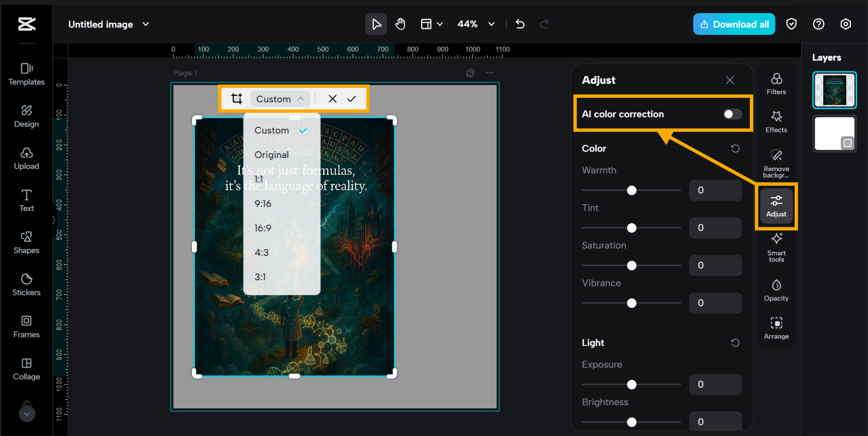Confirm the crop with the checkmark
Screen dimensions: 868x436
pyautogui.click(x=352, y=99)
